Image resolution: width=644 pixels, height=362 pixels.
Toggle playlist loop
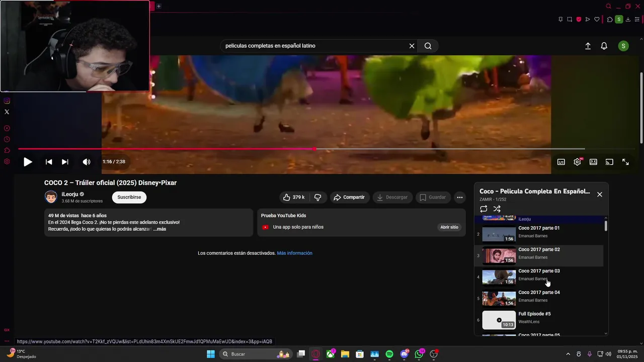click(x=484, y=209)
